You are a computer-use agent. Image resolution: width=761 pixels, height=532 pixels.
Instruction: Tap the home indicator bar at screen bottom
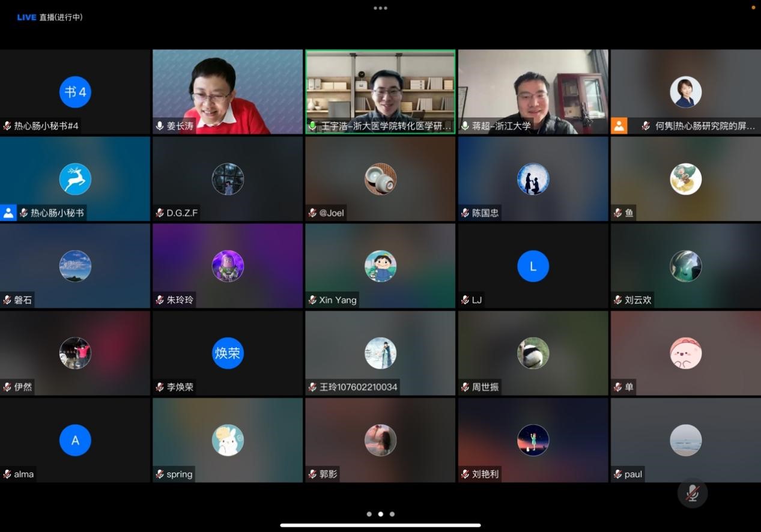[x=380, y=525]
